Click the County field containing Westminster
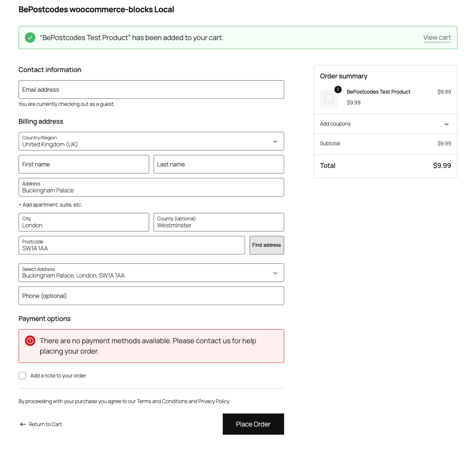 tap(219, 222)
